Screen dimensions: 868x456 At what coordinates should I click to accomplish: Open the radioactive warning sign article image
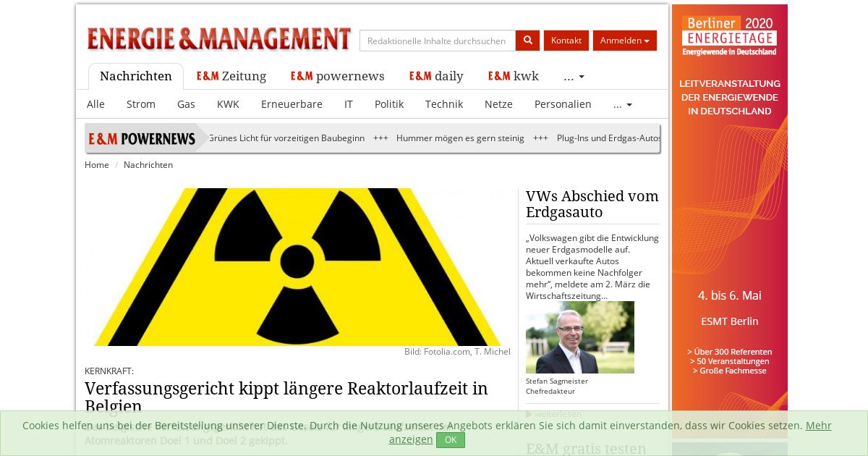tap(297, 267)
